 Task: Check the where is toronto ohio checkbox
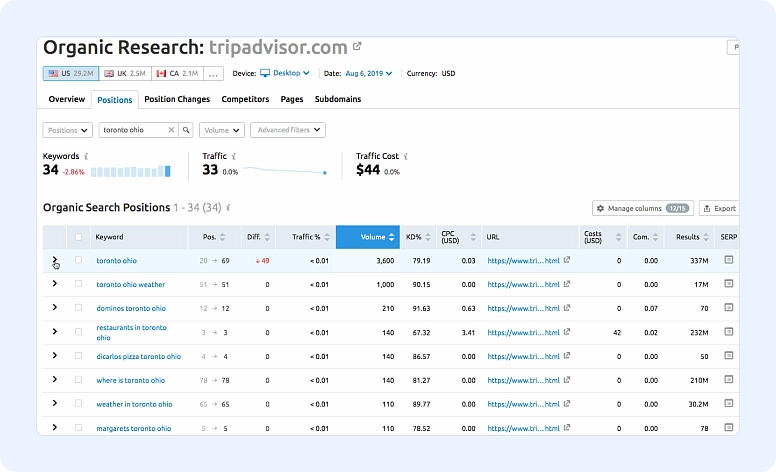click(78, 379)
